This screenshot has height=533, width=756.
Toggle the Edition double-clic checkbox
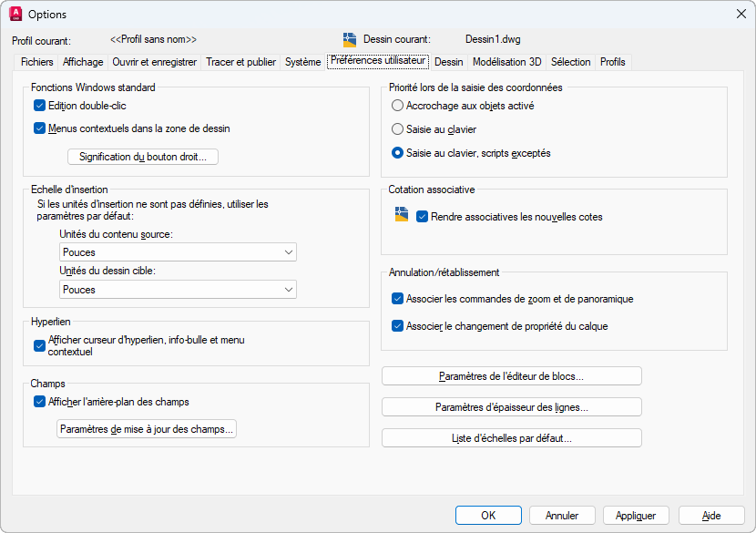coord(40,106)
